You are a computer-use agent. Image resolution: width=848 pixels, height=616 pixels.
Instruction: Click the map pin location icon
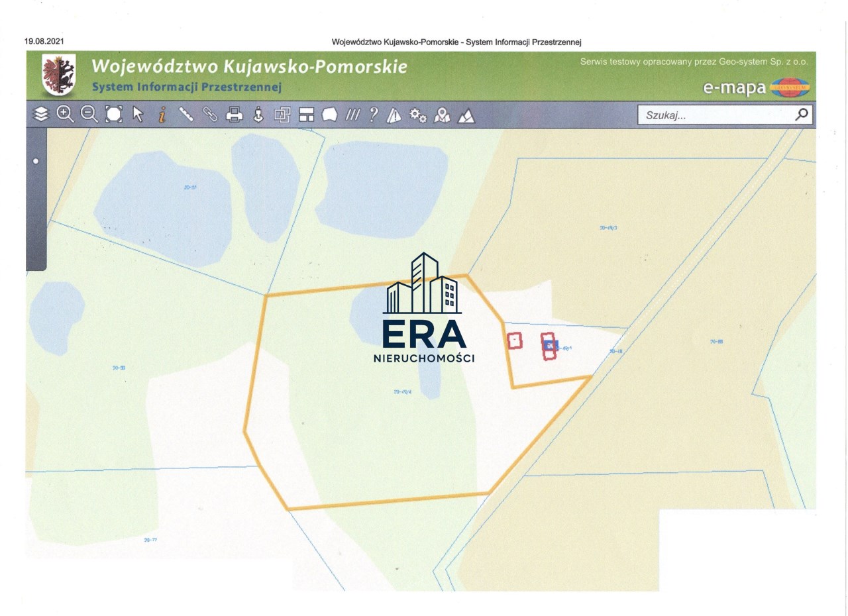pos(442,115)
